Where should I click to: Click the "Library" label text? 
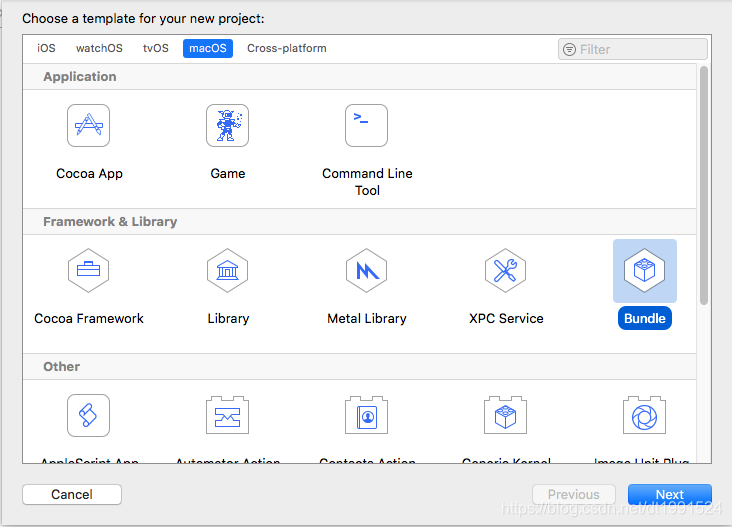point(228,319)
